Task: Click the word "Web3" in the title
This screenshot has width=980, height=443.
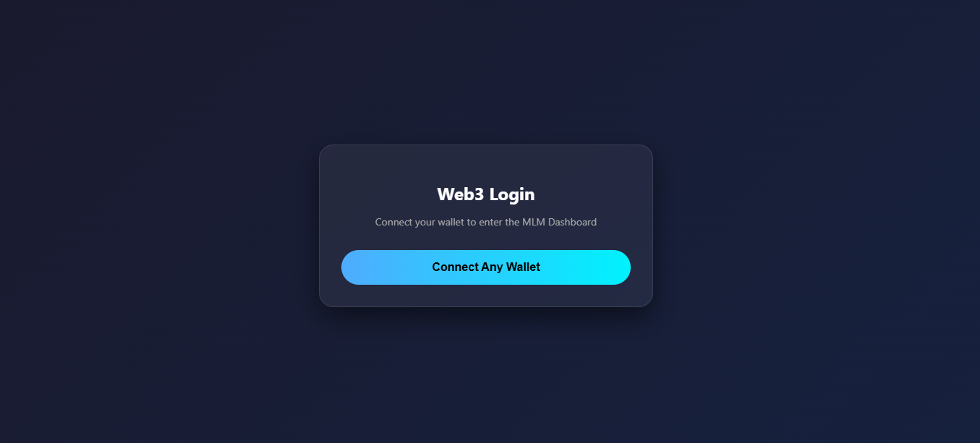Action: 460,194
